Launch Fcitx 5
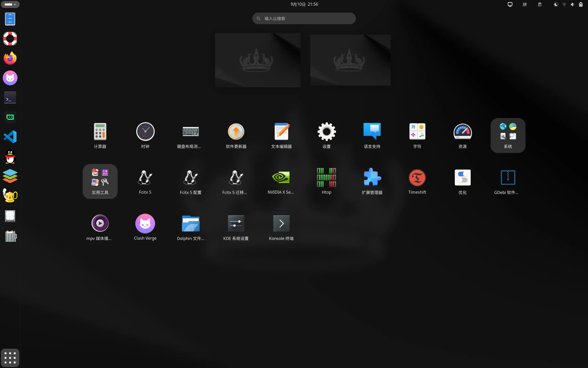Screen dimensions: 588x368 [145, 181]
